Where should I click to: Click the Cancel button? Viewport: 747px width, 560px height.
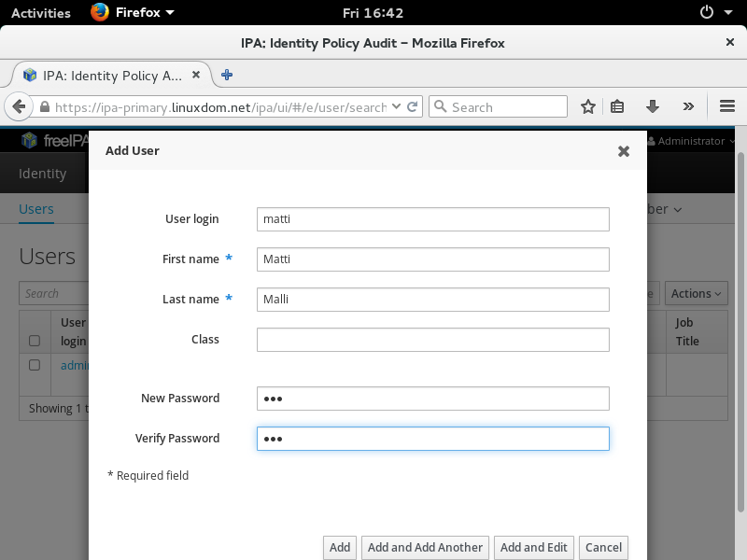[603, 548]
